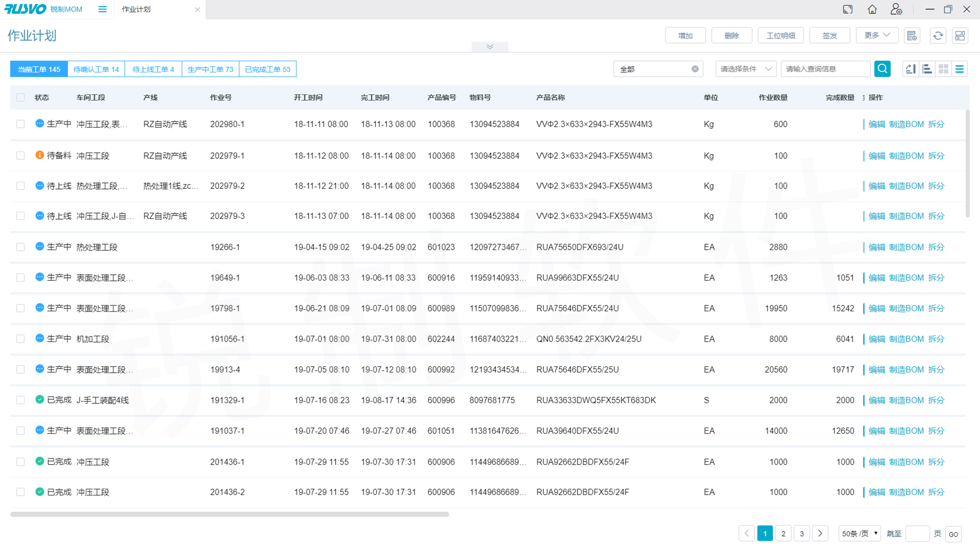Open the layout configuration icon in header
Image resolution: width=980 pixels, height=549 pixels.
click(960, 36)
